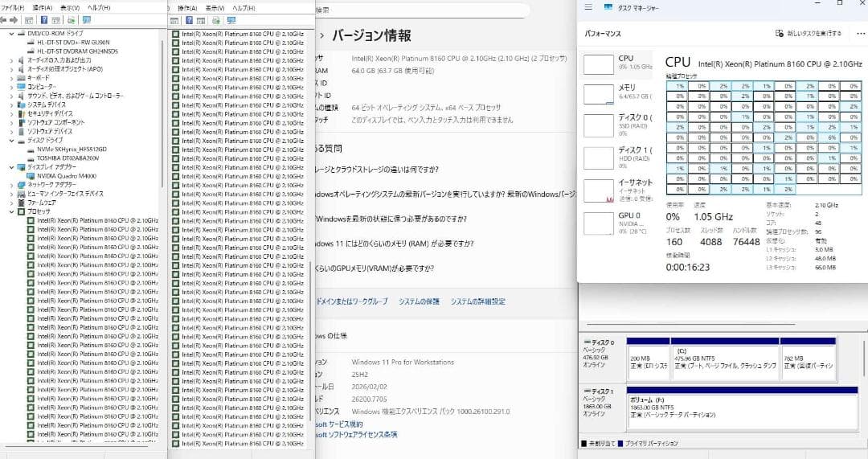Select the ディスク 1 HDD performance entry
Image resolution: width=868 pixels, height=459 pixels.
coord(619,158)
